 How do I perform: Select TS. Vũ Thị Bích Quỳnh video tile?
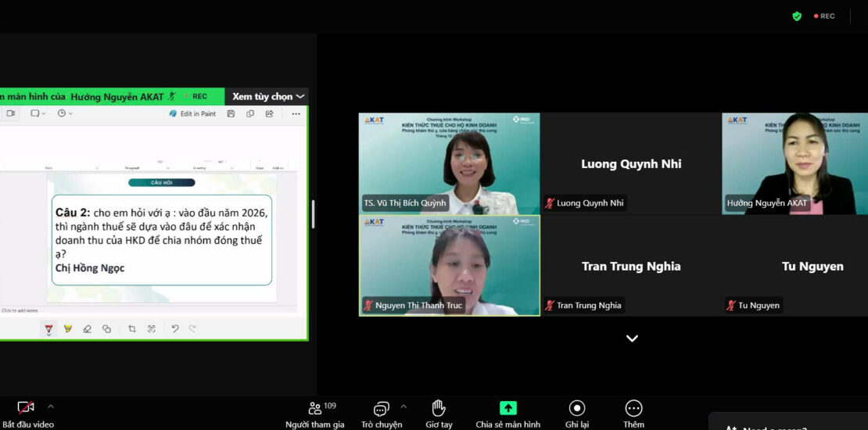(449, 163)
